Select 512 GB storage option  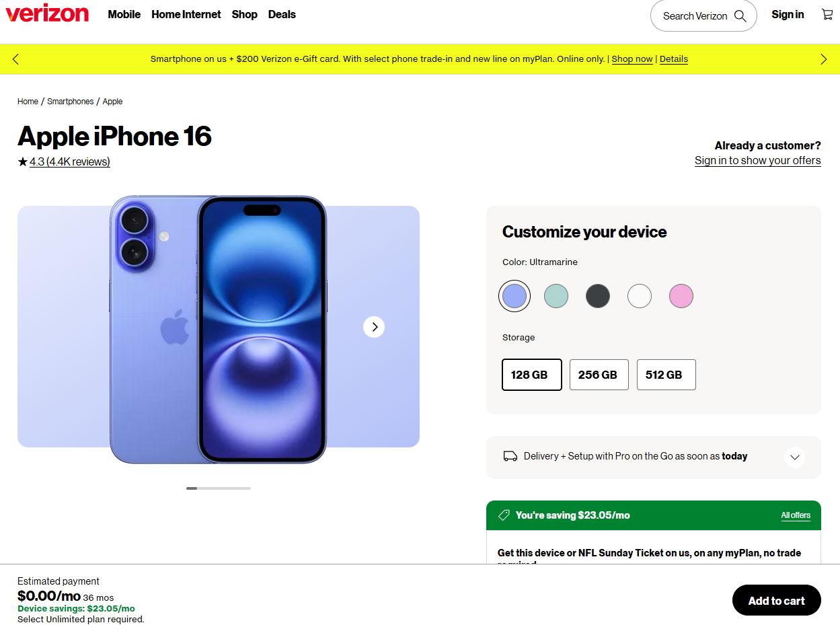click(666, 375)
